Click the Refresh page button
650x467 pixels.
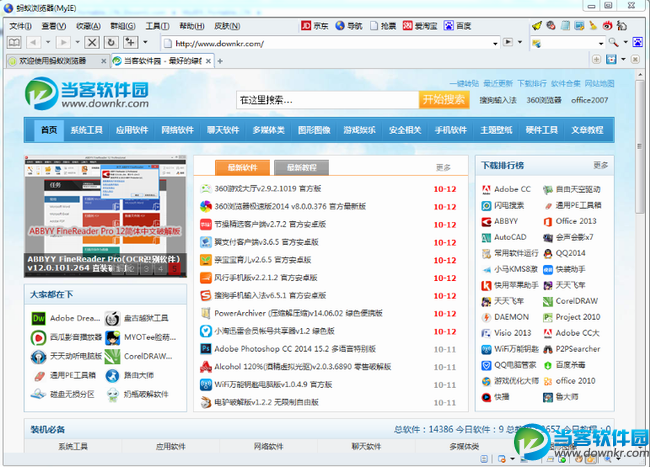(x=111, y=42)
